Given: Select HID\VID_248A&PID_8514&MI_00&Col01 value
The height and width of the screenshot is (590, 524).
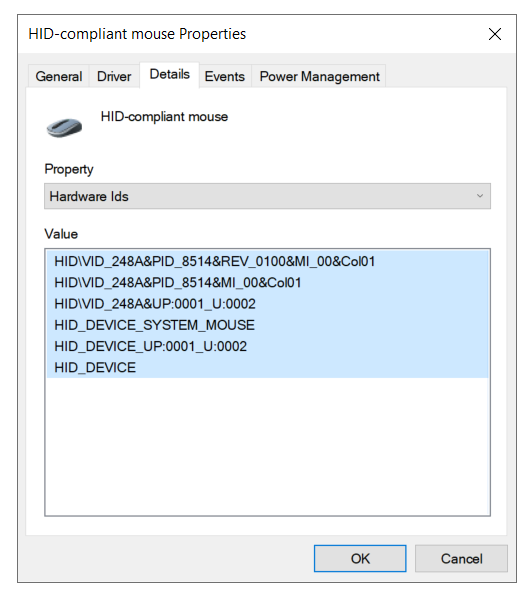Looking at the screenshot, I should pyautogui.click(x=267, y=282).
